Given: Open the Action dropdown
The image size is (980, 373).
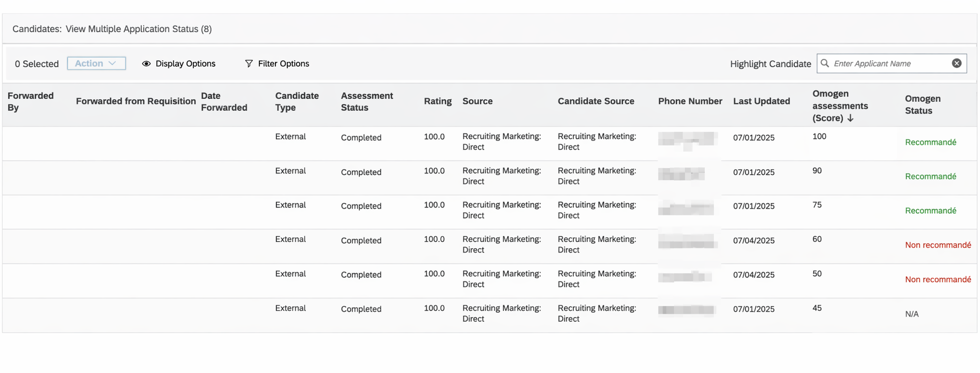Looking at the screenshot, I should click(96, 63).
